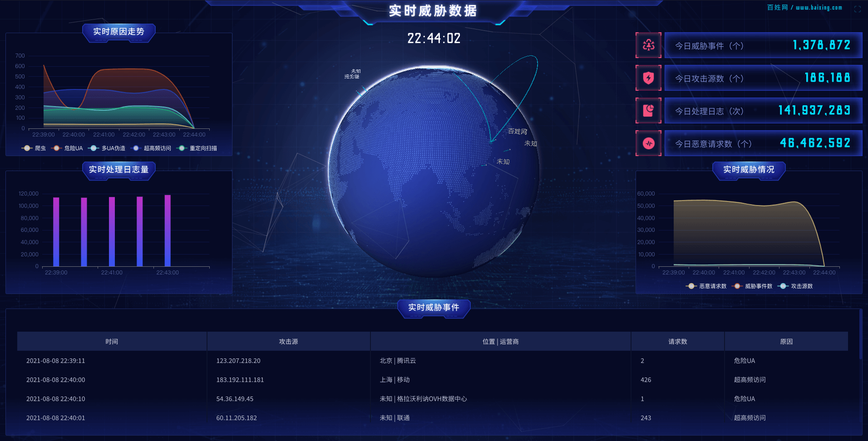Click the 今日处理日志 stat card
This screenshot has width=868, height=441.
[763, 110]
